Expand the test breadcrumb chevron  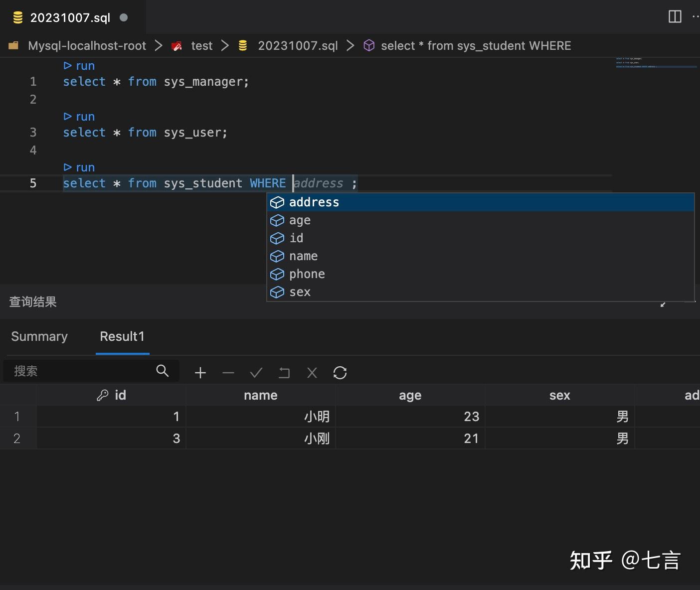pos(225,45)
